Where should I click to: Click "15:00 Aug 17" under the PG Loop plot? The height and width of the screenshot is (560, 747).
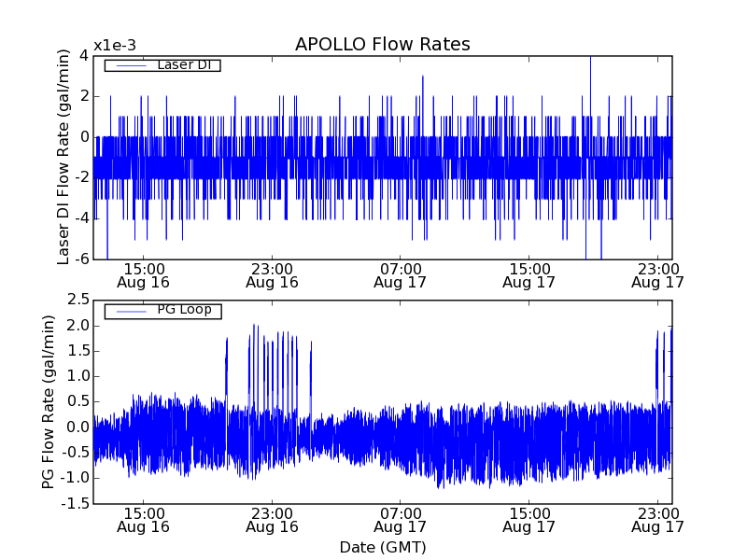529,521
